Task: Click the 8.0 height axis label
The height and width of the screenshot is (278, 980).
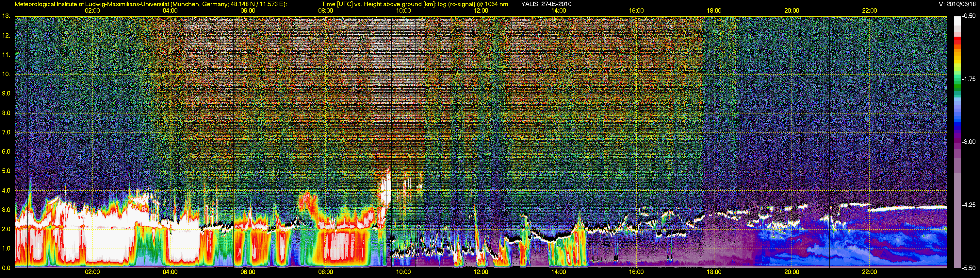Action: (x=6, y=113)
